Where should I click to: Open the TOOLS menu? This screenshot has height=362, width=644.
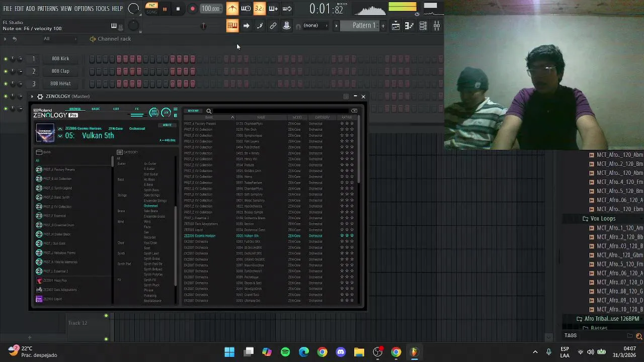point(103,9)
